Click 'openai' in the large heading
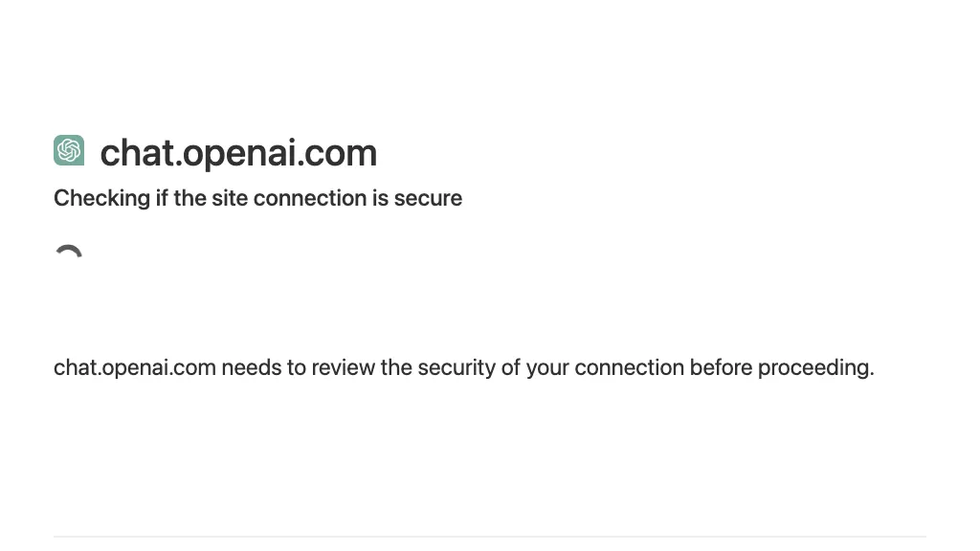This screenshot has height=551, width=980. [x=238, y=154]
